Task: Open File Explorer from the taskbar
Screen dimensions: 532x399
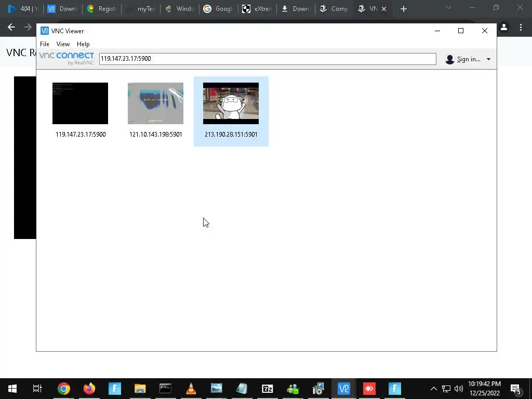Action: click(140, 389)
